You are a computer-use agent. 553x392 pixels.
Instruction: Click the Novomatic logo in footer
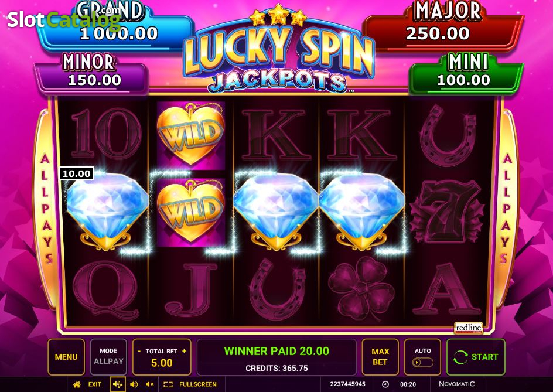click(456, 384)
